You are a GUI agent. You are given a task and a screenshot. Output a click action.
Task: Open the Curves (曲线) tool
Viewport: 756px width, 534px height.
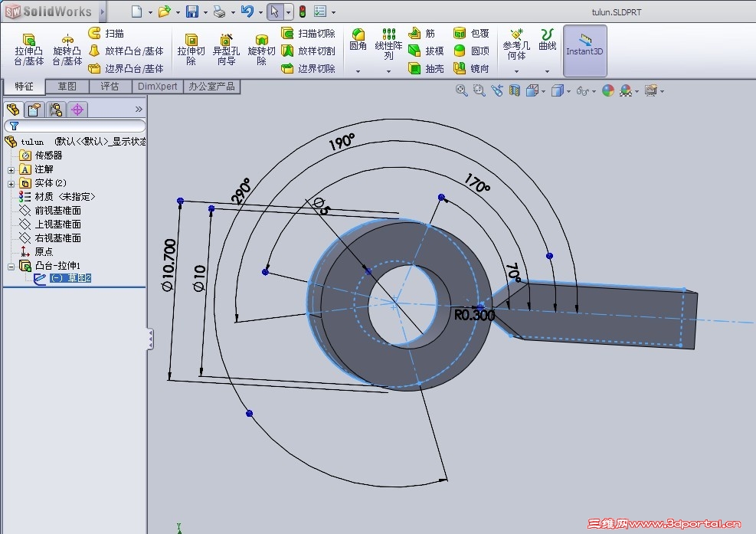pyautogui.click(x=547, y=40)
